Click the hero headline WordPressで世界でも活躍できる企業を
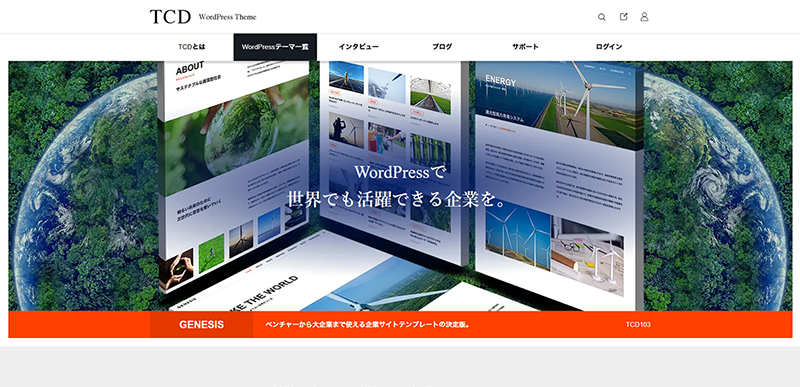Image resolution: width=800 pixels, height=387 pixels. [396, 186]
